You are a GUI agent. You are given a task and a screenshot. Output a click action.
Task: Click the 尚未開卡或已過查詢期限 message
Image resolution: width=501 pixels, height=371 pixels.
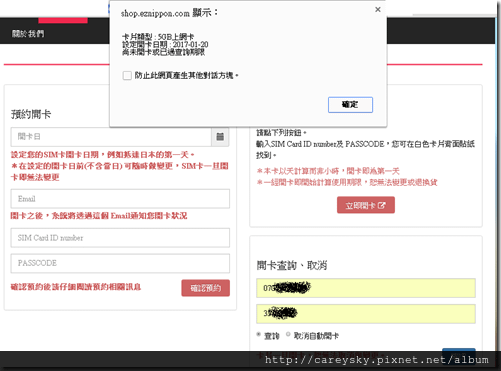tap(163, 52)
